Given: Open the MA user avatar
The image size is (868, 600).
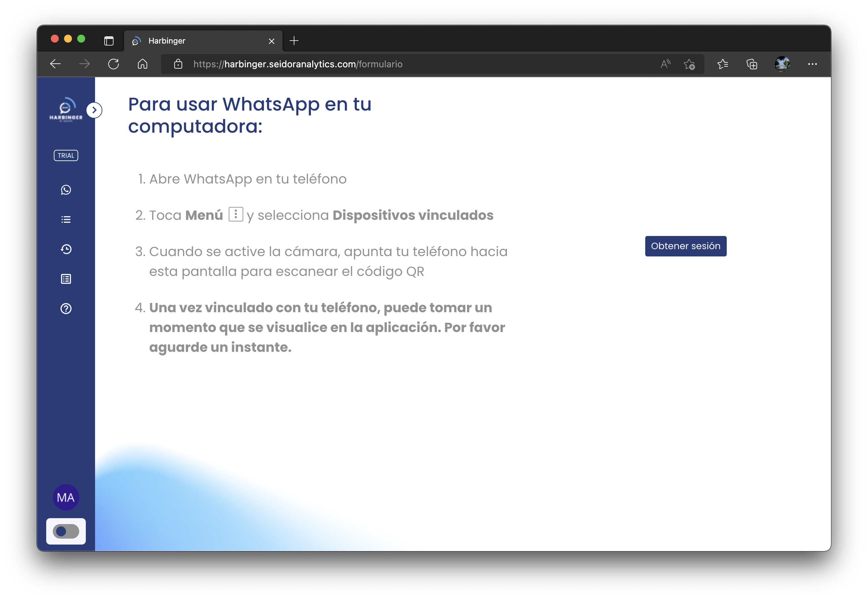Looking at the screenshot, I should tap(66, 497).
